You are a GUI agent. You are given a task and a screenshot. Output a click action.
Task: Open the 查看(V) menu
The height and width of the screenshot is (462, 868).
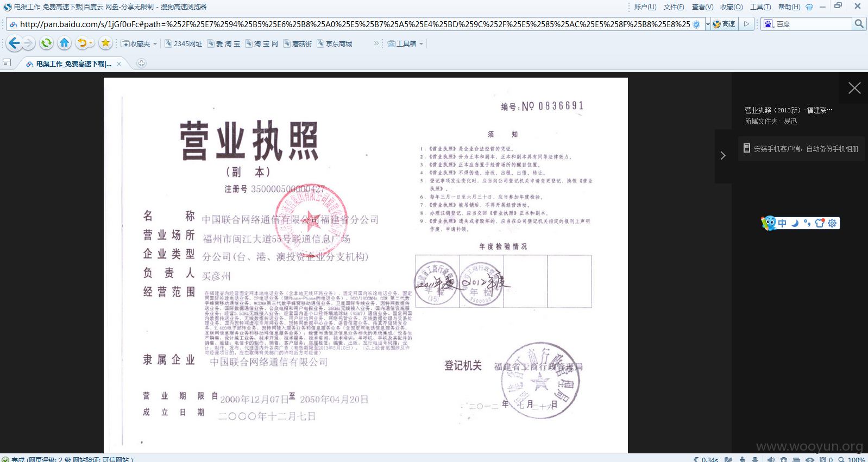(x=702, y=7)
